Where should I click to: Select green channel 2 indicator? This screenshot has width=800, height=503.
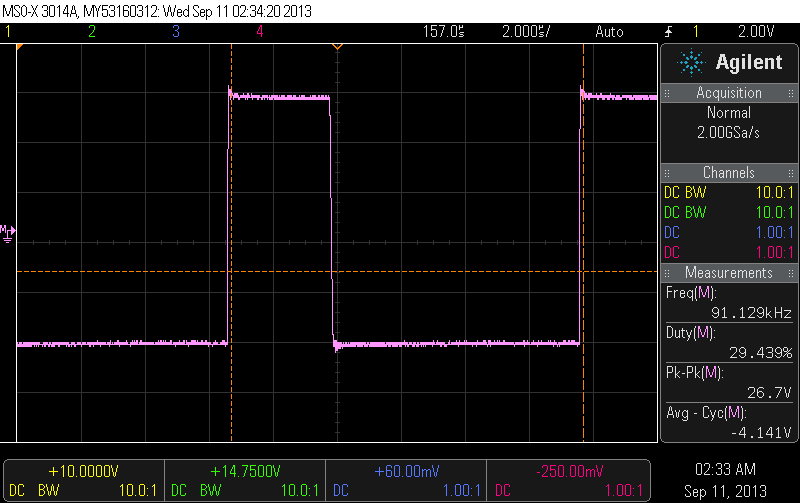tap(92, 32)
